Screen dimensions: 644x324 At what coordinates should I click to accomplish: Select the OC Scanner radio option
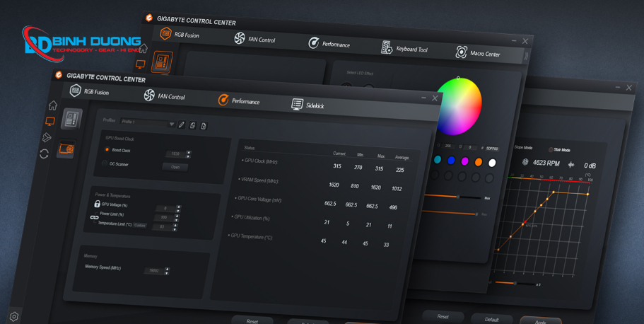coord(105,163)
